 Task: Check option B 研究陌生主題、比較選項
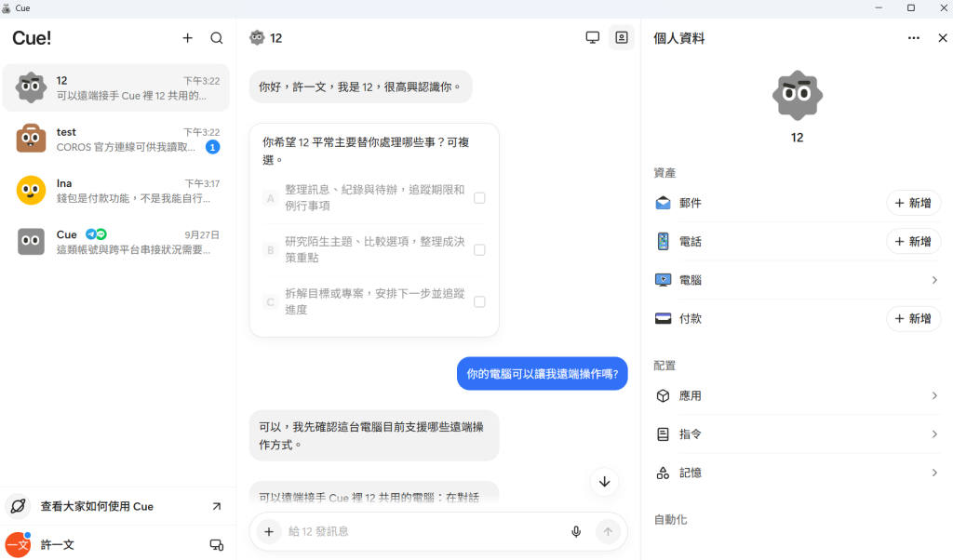coord(479,249)
